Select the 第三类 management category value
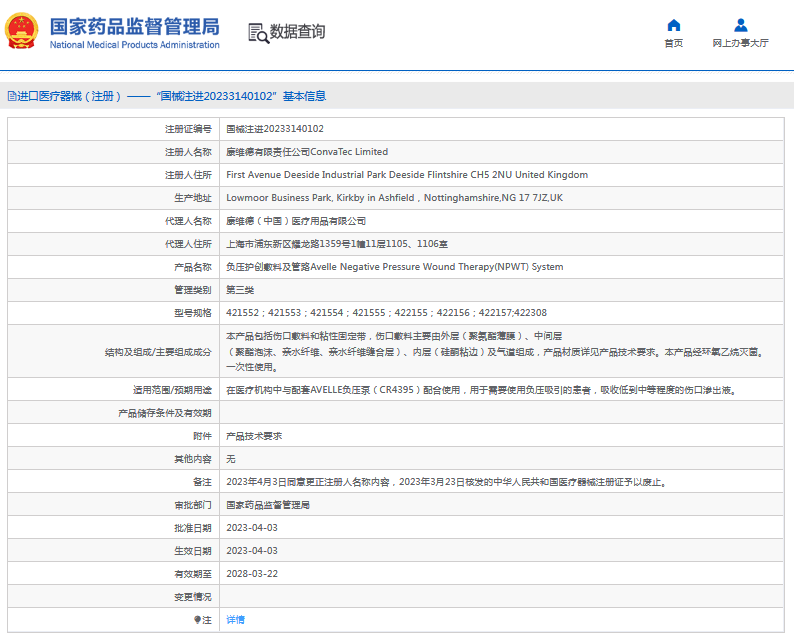This screenshot has width=794, height=634. (240, 290)
